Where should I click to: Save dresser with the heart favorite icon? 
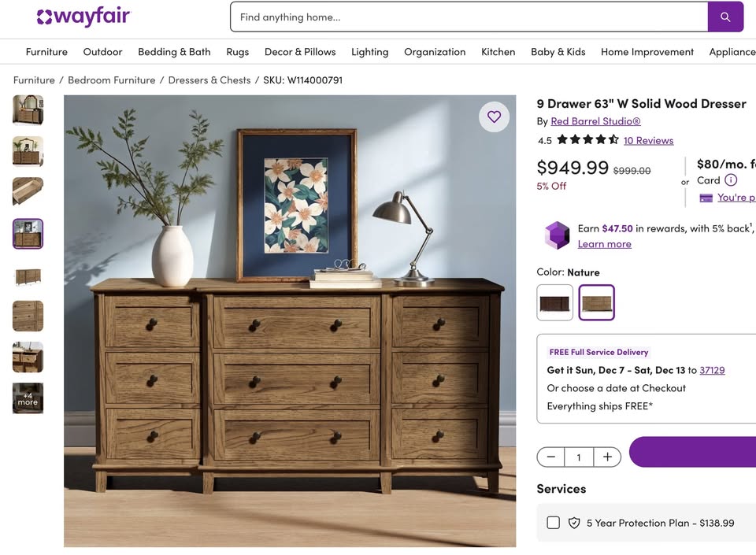point(494,117)
